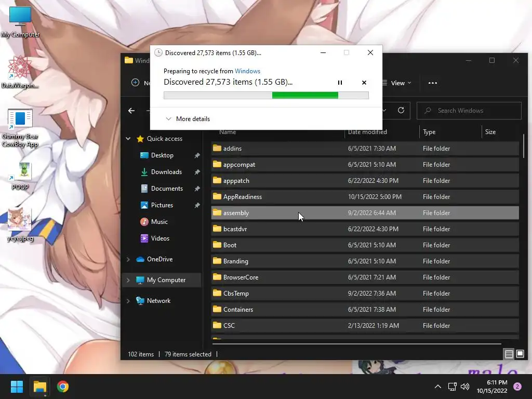Select the apppatch folder

365,180
